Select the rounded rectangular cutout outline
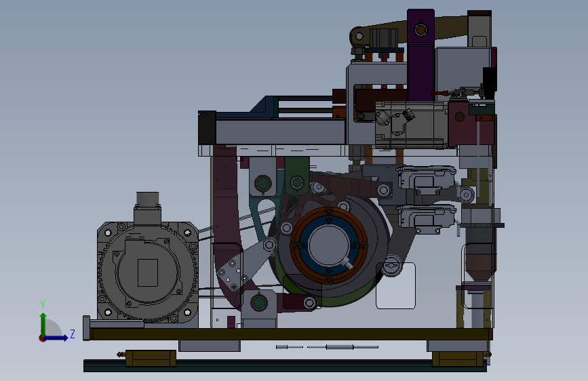 [395, 285]
